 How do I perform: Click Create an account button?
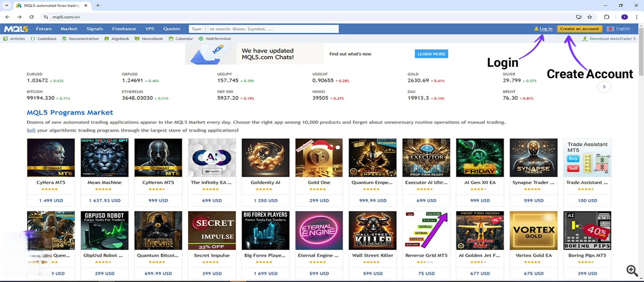click(579, 29)
